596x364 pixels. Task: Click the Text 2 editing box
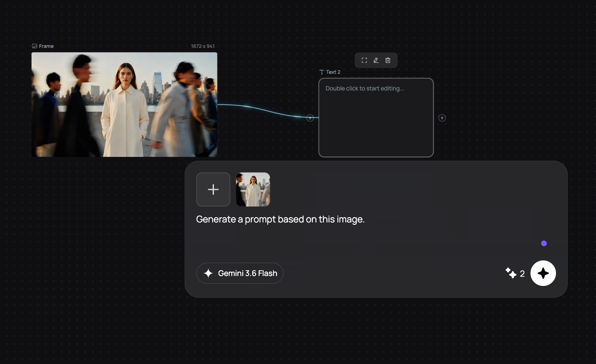pos(376,117)
